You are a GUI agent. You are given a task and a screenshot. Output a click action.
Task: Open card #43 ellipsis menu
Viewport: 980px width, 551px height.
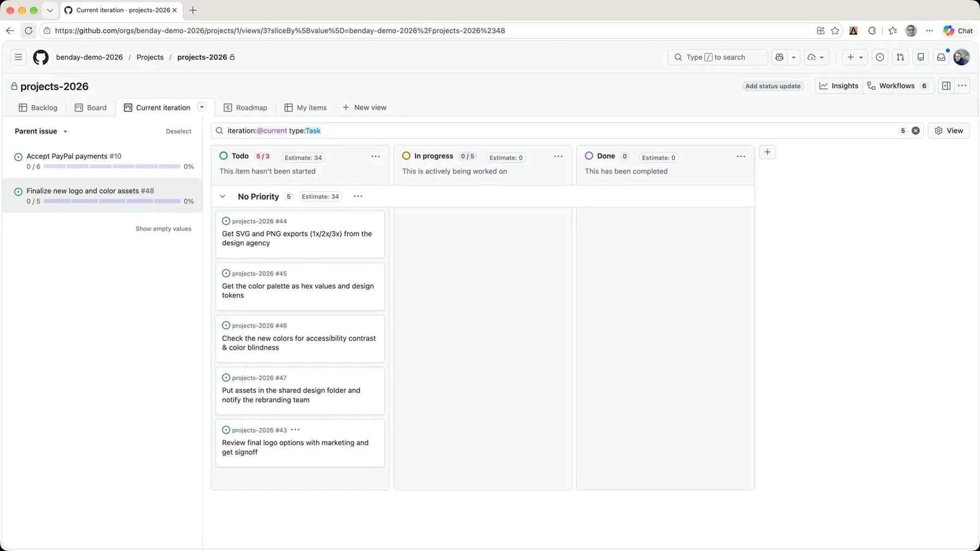tap(295, 430)
